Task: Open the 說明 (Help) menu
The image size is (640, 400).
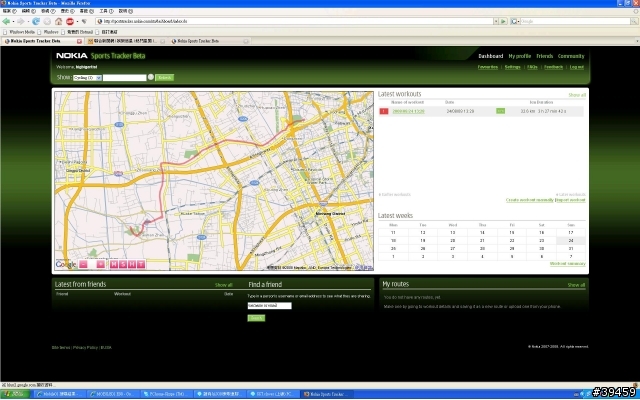Action: [125, 11]
